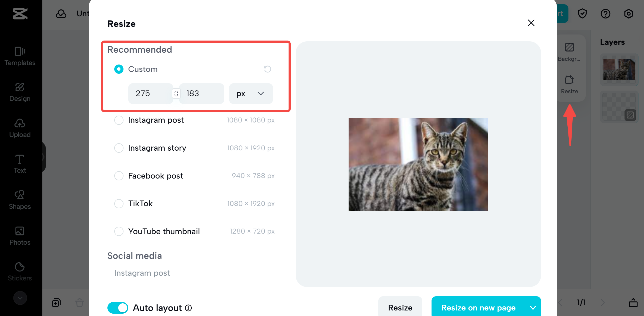644x316 pixels.
Task: Open the Shapes sidebar panel
Action: pos(20,200)
